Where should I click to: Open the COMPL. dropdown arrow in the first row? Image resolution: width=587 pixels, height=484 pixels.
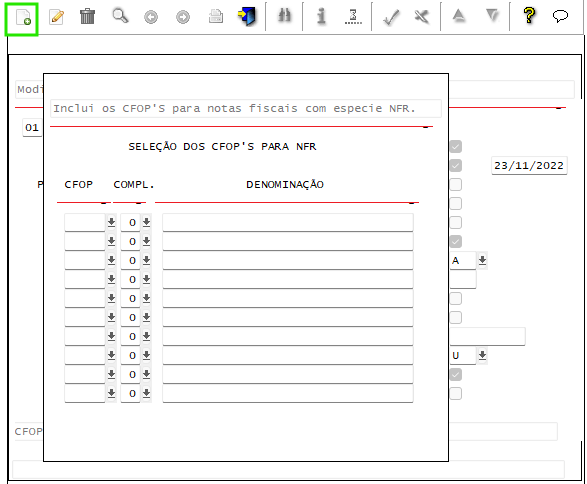click(146, 222)
